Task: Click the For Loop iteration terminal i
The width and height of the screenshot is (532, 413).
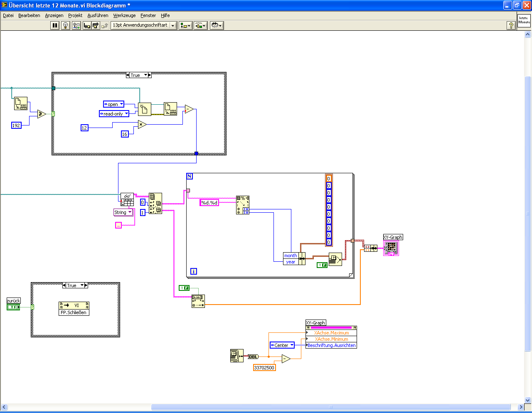Action: 194,271
